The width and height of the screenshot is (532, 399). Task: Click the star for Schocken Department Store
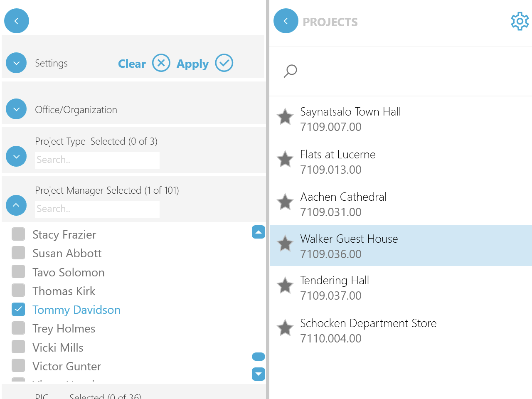coord(285,328)
